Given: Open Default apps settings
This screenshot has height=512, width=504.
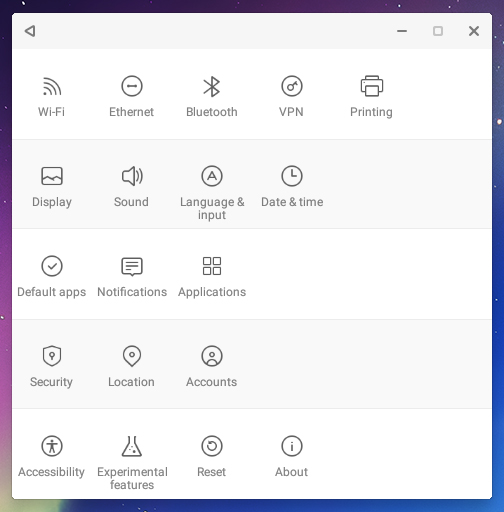Looking at the screenshot, I should pyautogui.click(x=52, y=277).
